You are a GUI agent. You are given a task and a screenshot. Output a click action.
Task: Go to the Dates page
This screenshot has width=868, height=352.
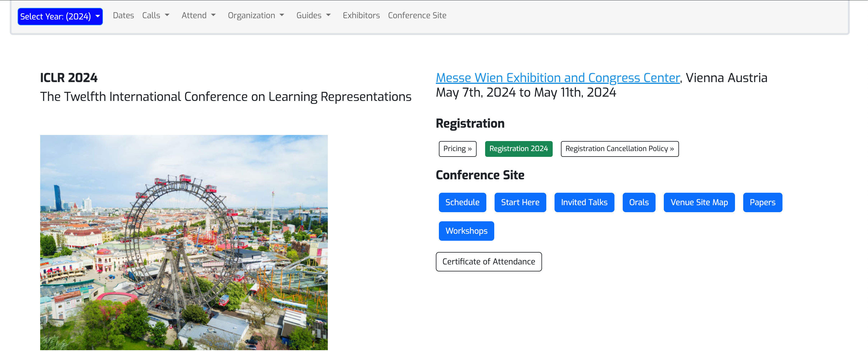point(123,16)
